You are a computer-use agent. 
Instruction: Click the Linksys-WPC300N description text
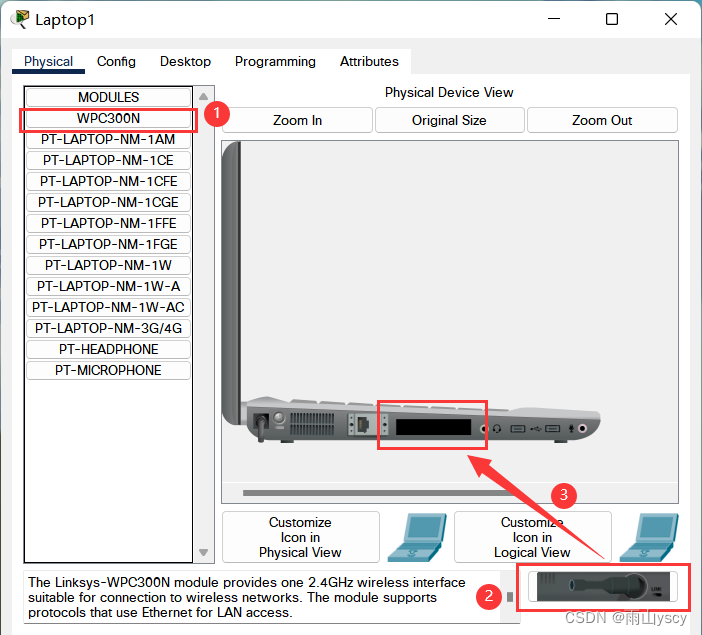pos(247,597)
